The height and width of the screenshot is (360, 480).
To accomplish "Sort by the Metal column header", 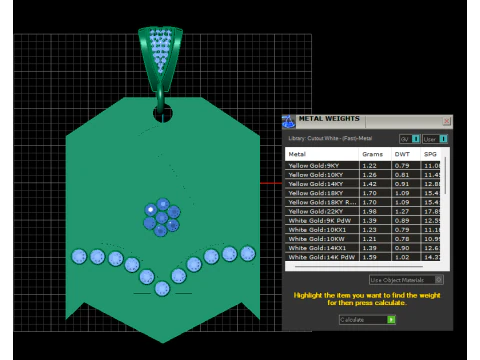I will tap(322, 154).
